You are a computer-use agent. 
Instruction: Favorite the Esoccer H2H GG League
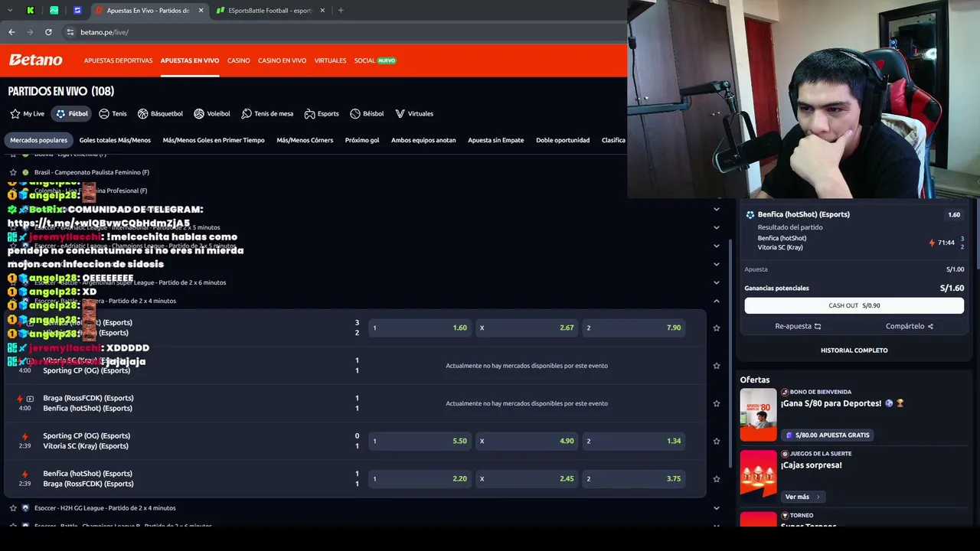click(13, 508)
